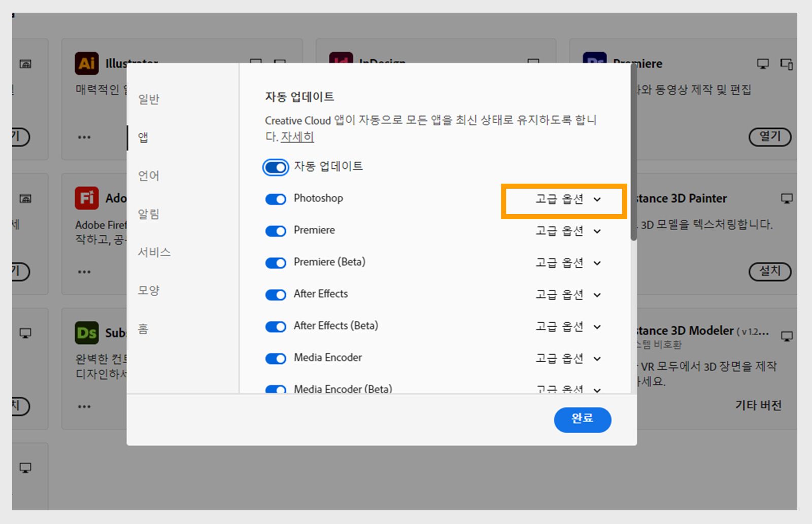This screenshot has height=524, width=812.
Task: Click the Media Encoder app name
Action: click(x=328, y=358)
